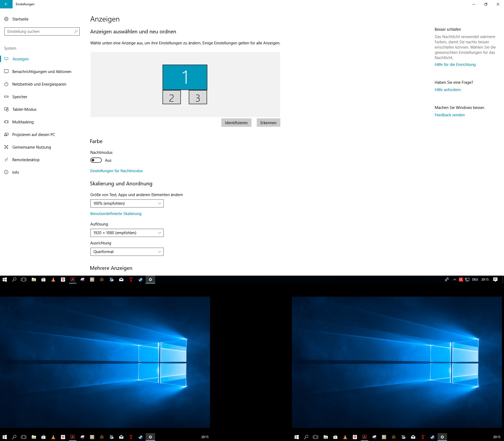Open Multitasking settings from the sidebar
This screenshot has width=504, height=441.
point(23,122)
